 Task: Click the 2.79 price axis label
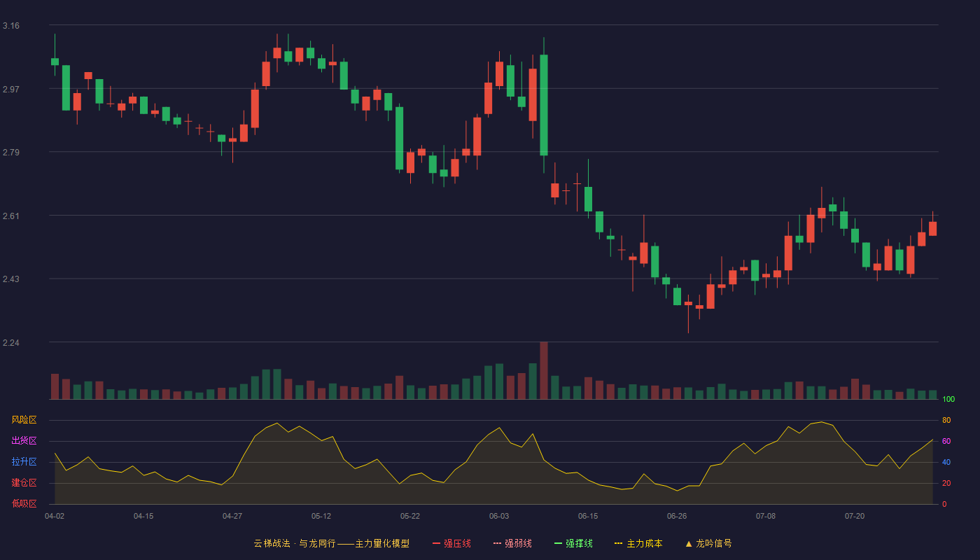point(11,152)
